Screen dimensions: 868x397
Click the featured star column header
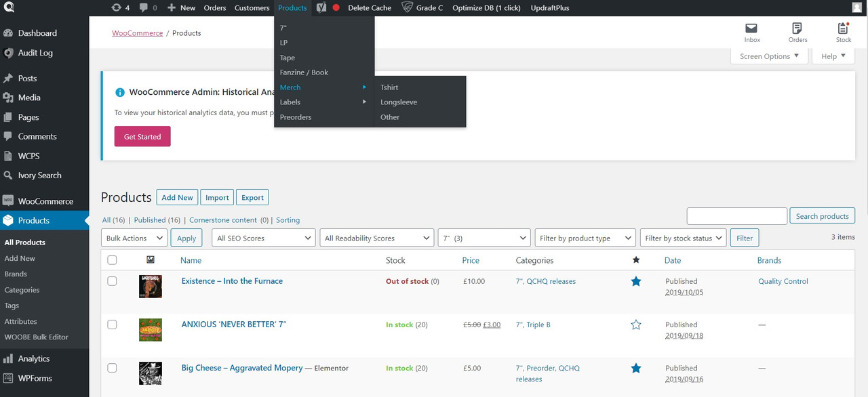(x=635, y=260)
